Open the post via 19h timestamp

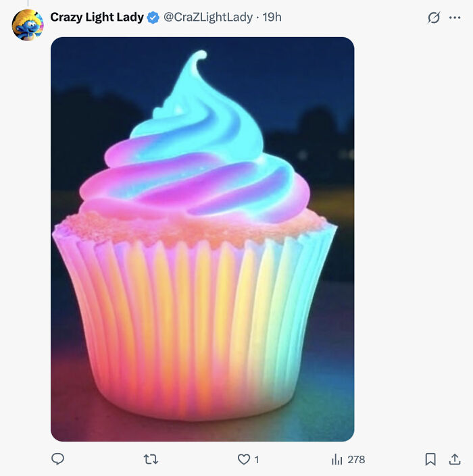tap(272, 18)
